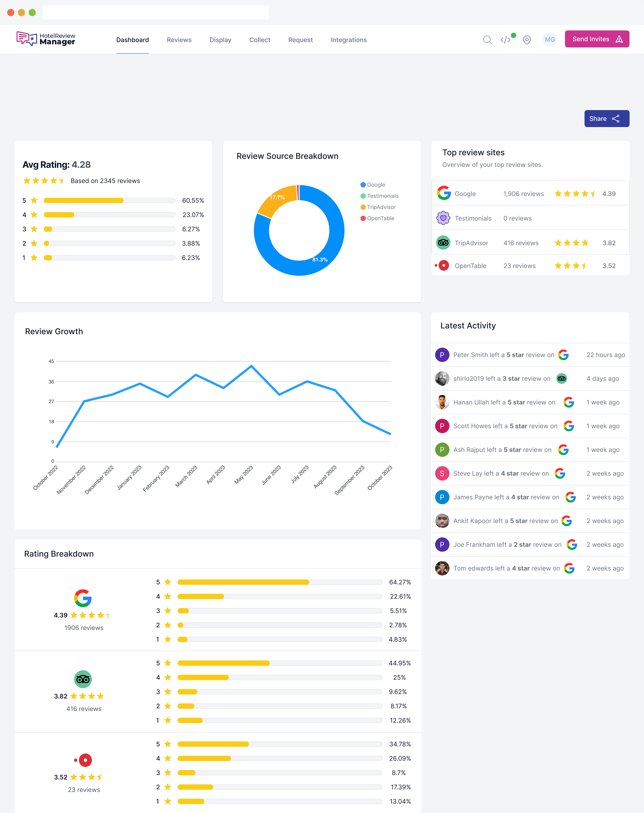Click the Send Invites button
This screenshot has height=813, width=644.
point(597,39)
